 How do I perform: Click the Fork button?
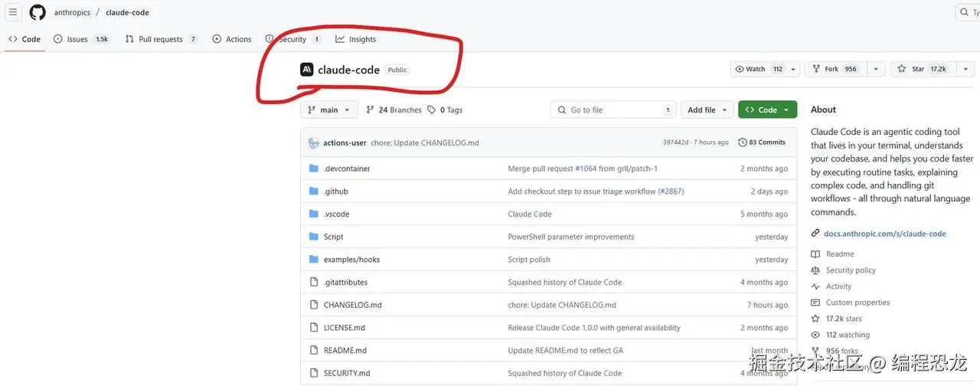(x=835, y=69)
